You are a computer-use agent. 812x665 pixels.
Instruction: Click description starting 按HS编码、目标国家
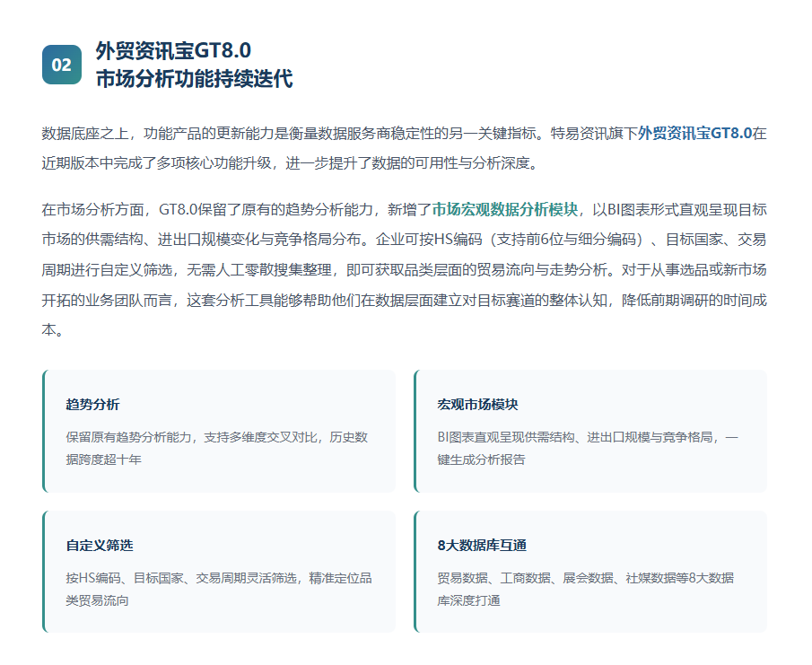point(219,590)
